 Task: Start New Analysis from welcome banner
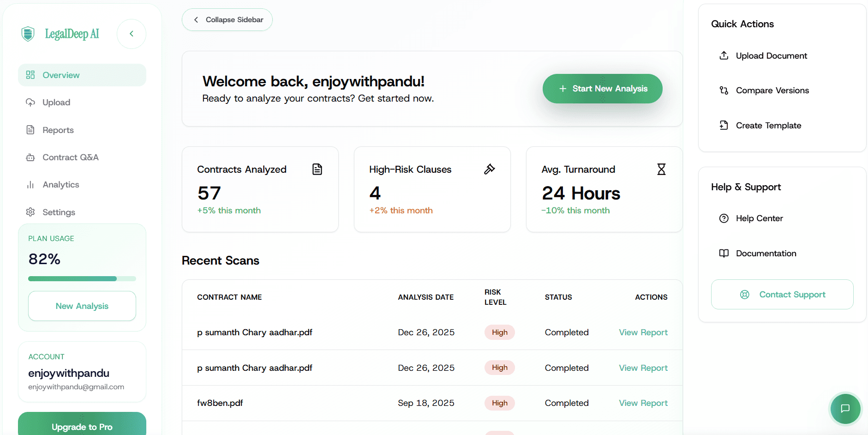click(602, 89)
